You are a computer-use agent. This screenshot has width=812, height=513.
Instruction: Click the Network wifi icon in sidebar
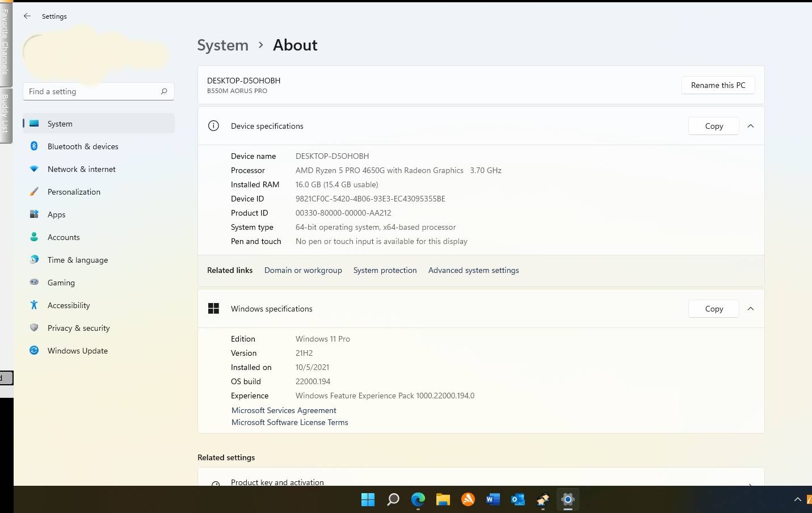pyautogui.click(x=34, y=169)
